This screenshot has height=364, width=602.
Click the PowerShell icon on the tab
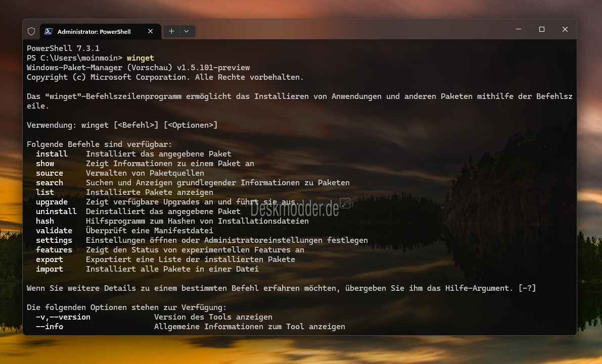[x=49, y=31]
